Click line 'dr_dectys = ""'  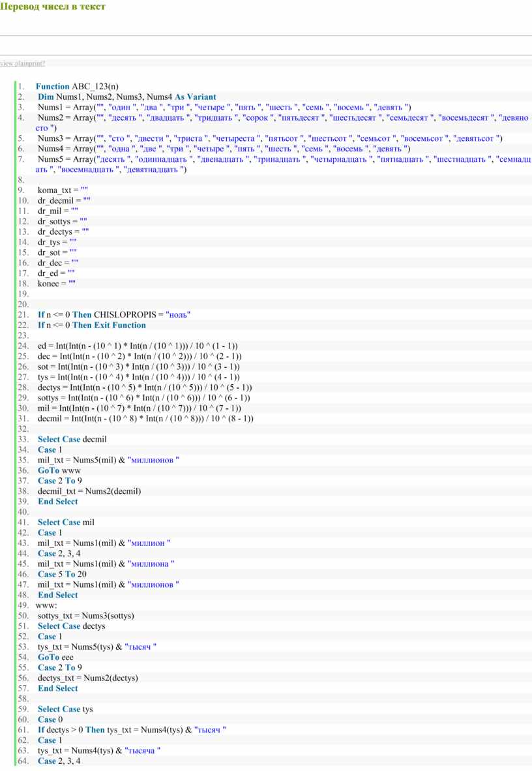click(x=63, y=232)
